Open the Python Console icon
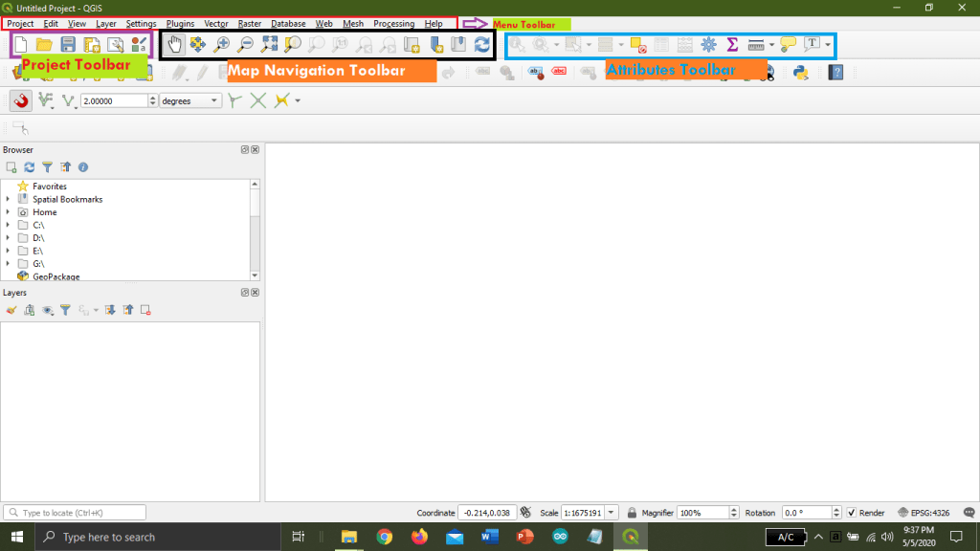 click(x=801, y=73)
